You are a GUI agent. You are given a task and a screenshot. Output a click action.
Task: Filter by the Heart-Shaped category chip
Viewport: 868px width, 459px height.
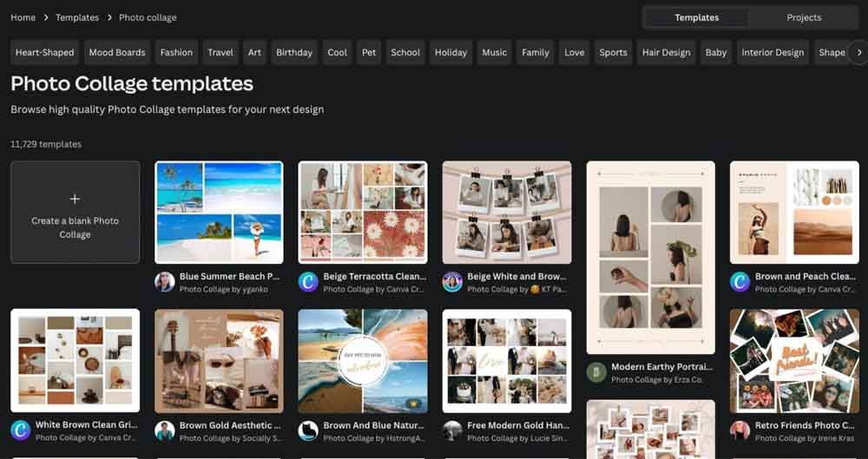45,52
